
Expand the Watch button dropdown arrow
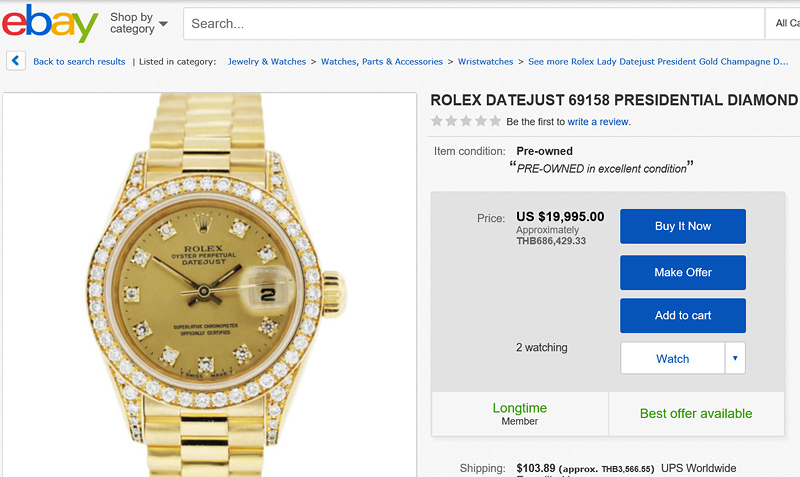point(735,358)
